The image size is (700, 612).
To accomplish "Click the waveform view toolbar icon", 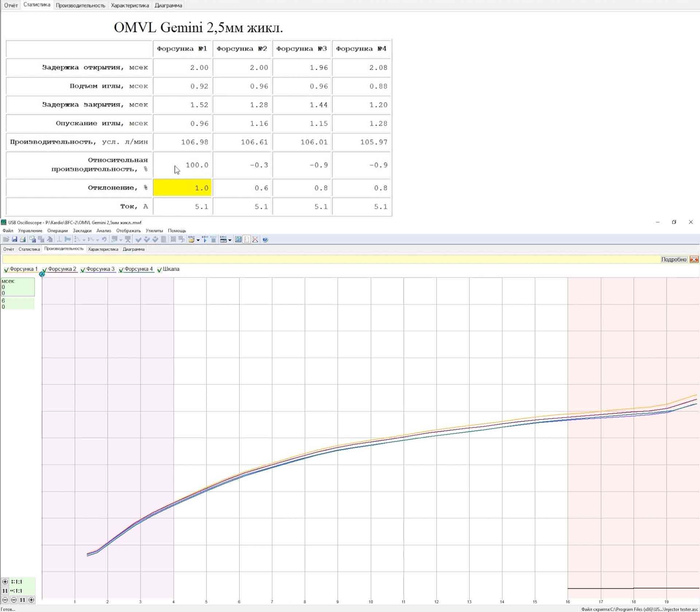I will [x=238, y=239].
